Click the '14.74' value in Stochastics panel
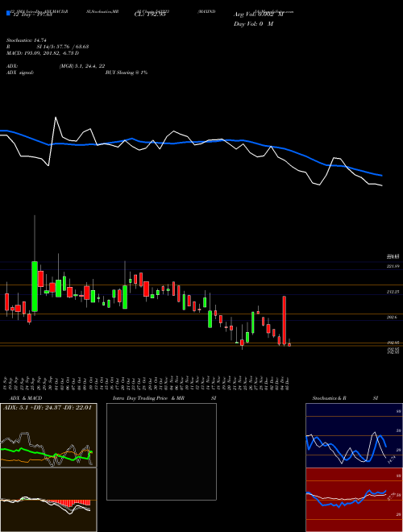The image size is (403, 532). pyautogui.click(x=391, y=460)
